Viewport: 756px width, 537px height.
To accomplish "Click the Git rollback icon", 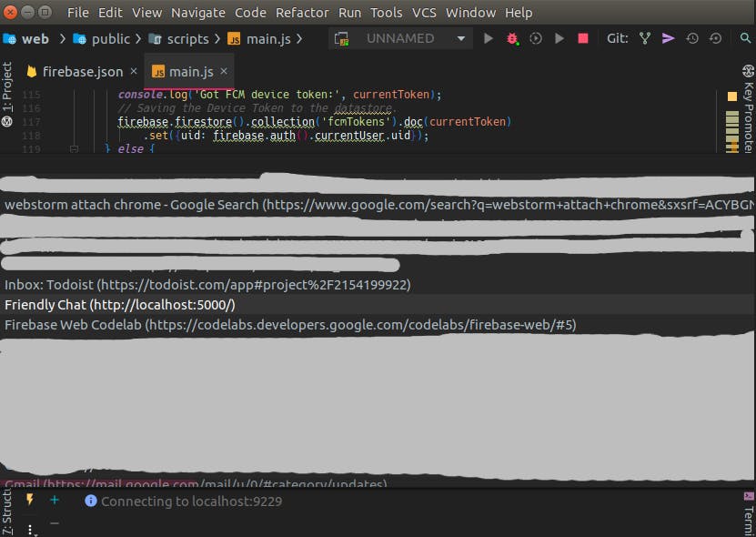I will (x=715, y=38).
